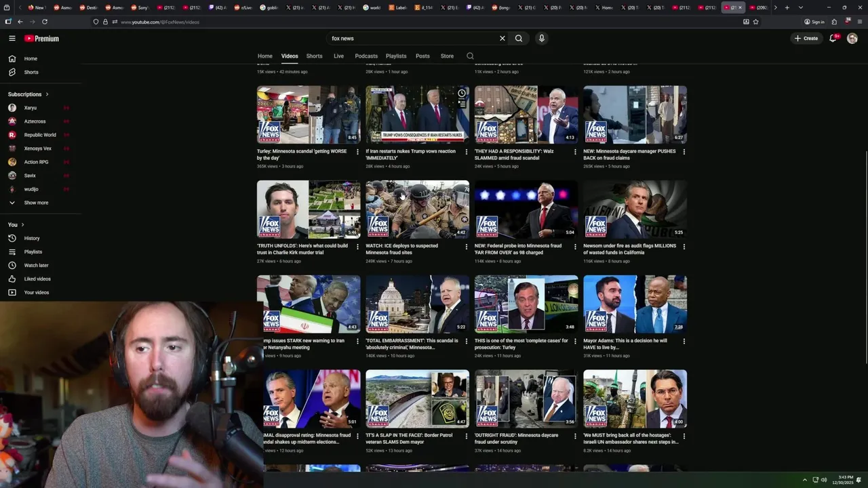Screen dimensions: 868x488
Task: Open Mayor Adams decision video title
Action: click(x=625, y=344)
